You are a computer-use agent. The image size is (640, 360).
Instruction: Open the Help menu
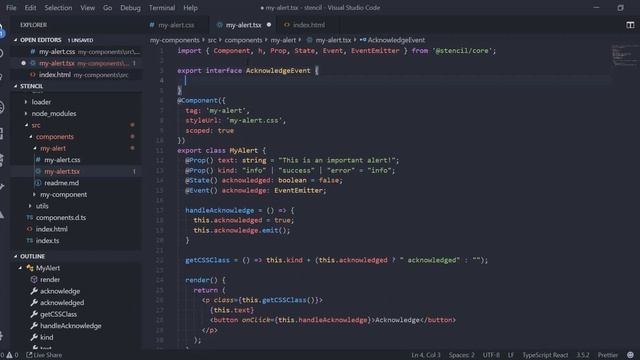[190, 8]
